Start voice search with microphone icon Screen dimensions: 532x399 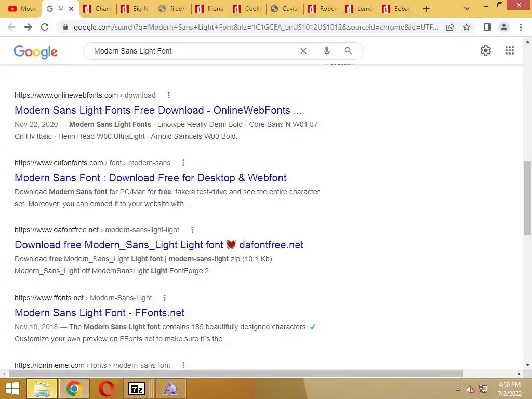point(326,51)
